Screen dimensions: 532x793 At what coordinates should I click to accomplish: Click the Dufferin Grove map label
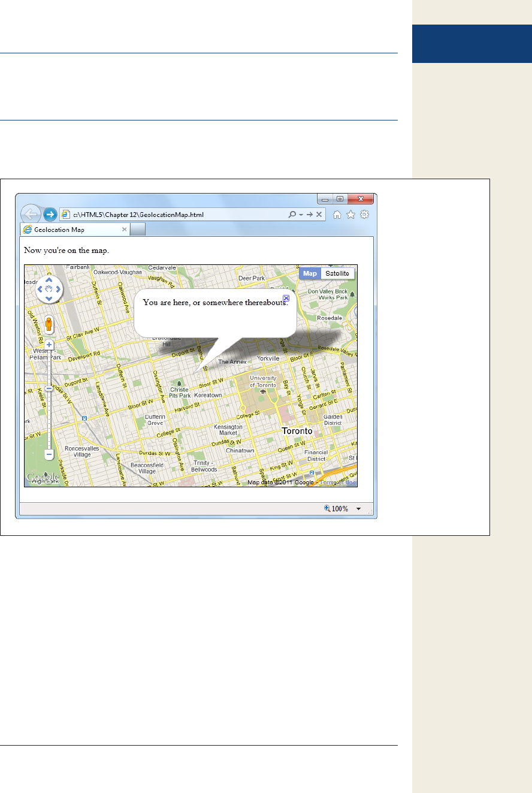tap(155, 419)
